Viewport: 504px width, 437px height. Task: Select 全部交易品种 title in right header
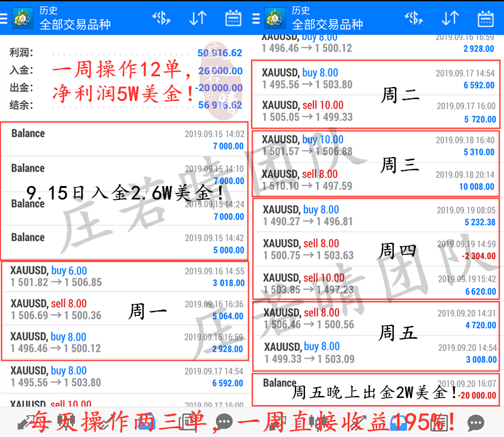(328, 25)
